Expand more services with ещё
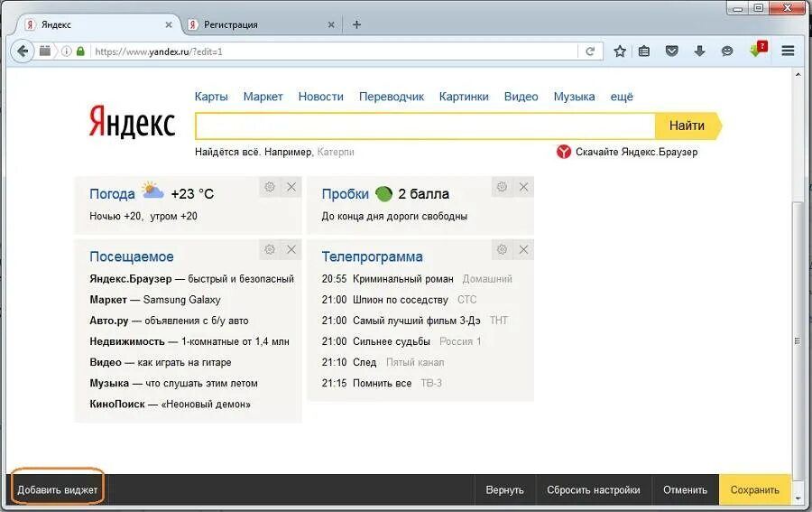Screen dimensions: 812x512 (x=622, y=97)
